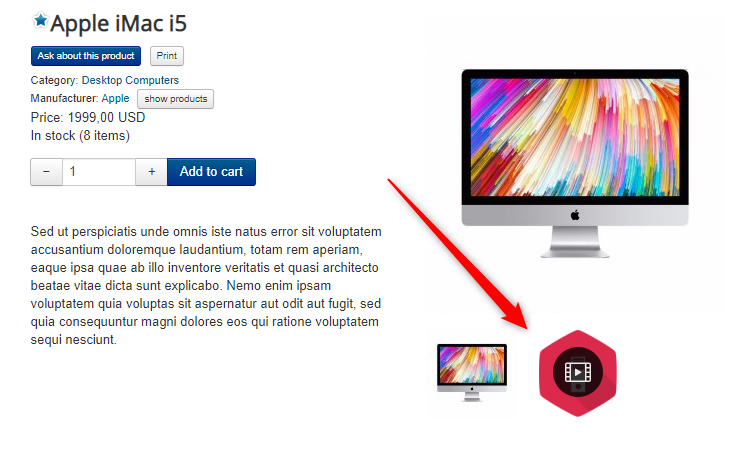
Task: Click the 1999,00 USD price text
Action: [106, 118]
